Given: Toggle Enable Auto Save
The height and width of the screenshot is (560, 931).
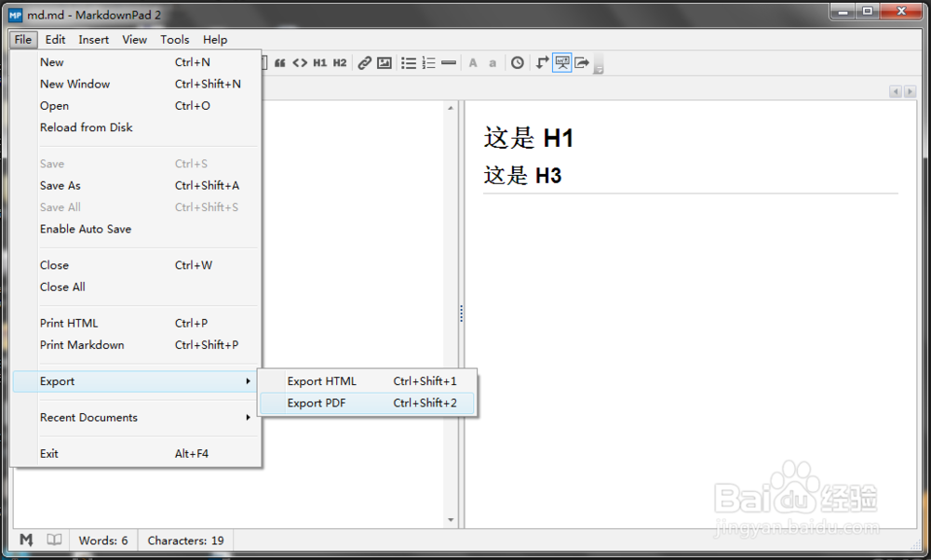Looking at the screenshot, I should pyautogui.click(x=137, y=229).
